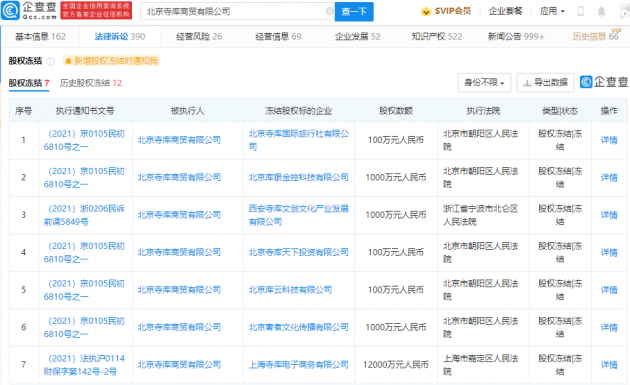Open 北京奢者文化传播有限公司 link
Screen dimensions: 630x385
tap(299, 327)
